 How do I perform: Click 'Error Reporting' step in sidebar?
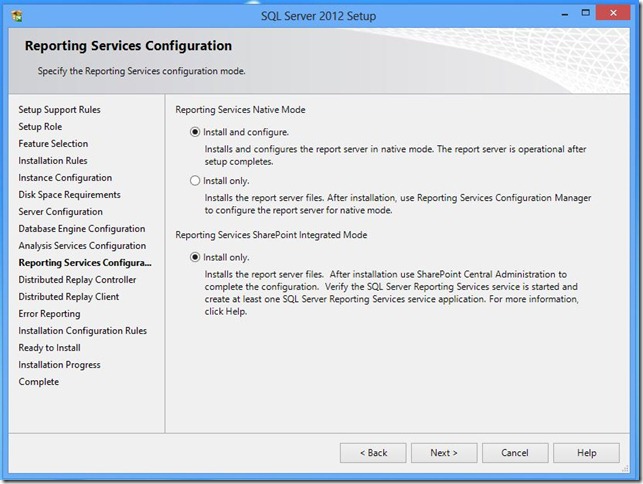click(50, 314)
